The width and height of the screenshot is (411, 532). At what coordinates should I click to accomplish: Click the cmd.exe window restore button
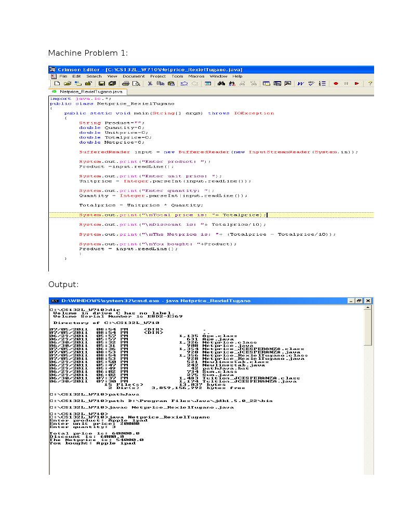pyautogui.click(x=359, y=301)
